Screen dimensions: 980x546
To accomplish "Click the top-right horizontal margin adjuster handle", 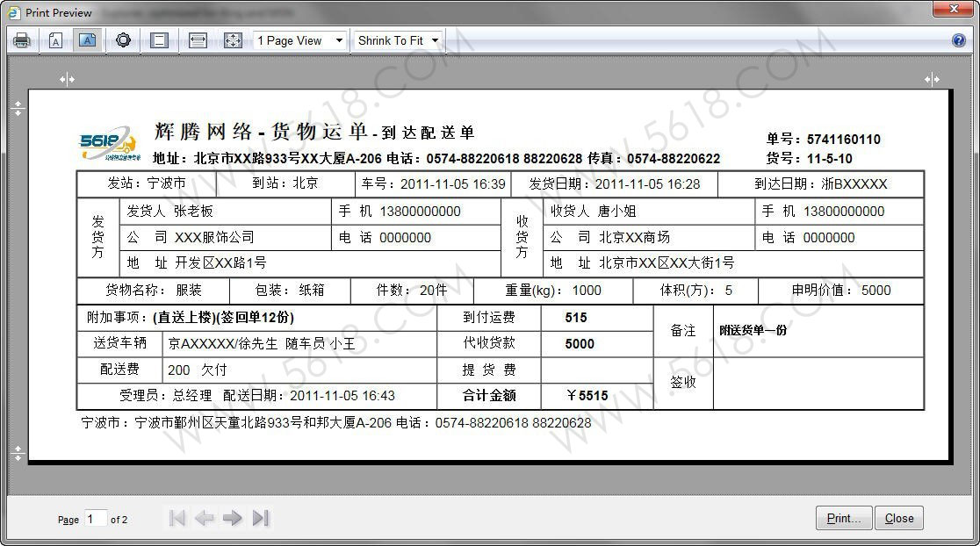I will click(932, 79).
